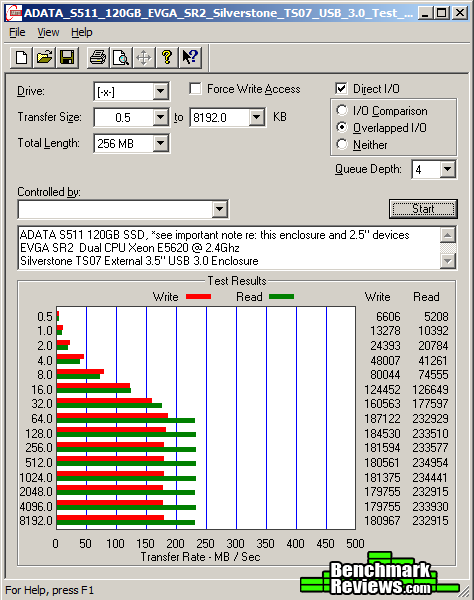Click the application icon in title bar
Screen dimensions: 474x600
14,13
